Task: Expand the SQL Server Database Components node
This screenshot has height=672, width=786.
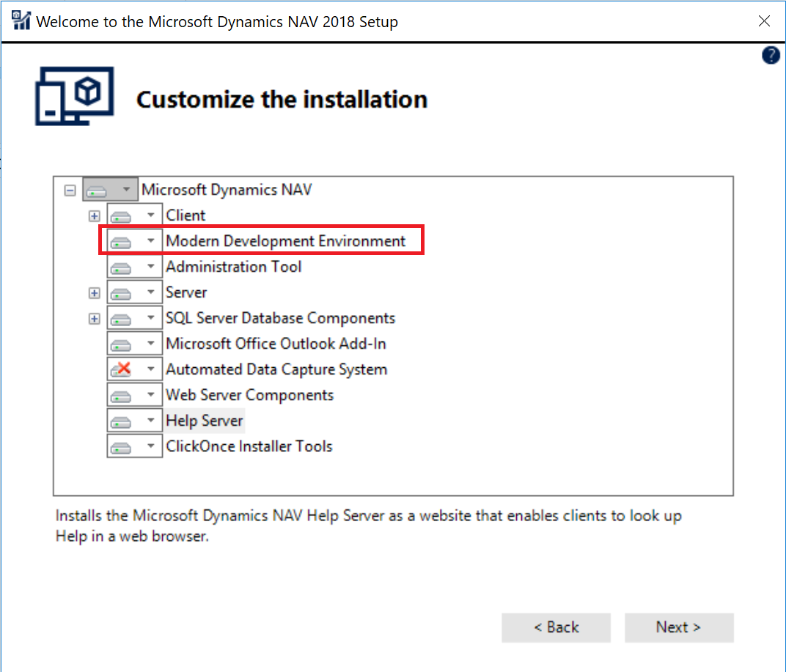Action: tap(95, 317)
